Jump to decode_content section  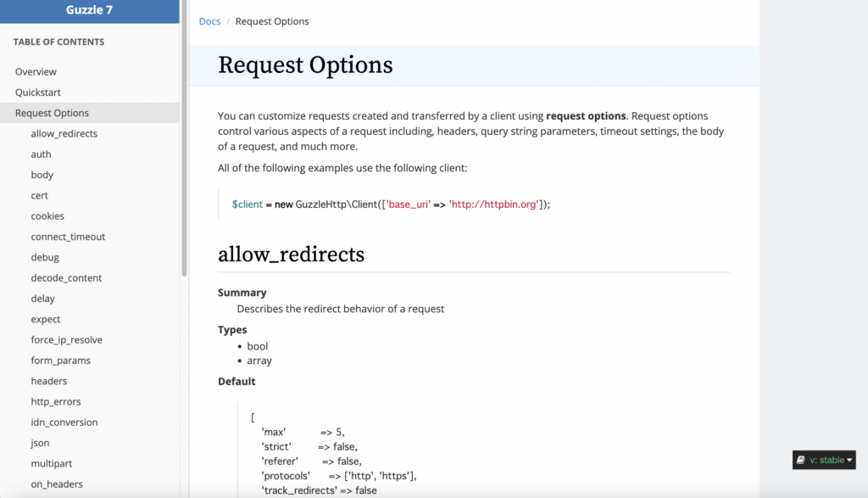[x=66, y=277]
